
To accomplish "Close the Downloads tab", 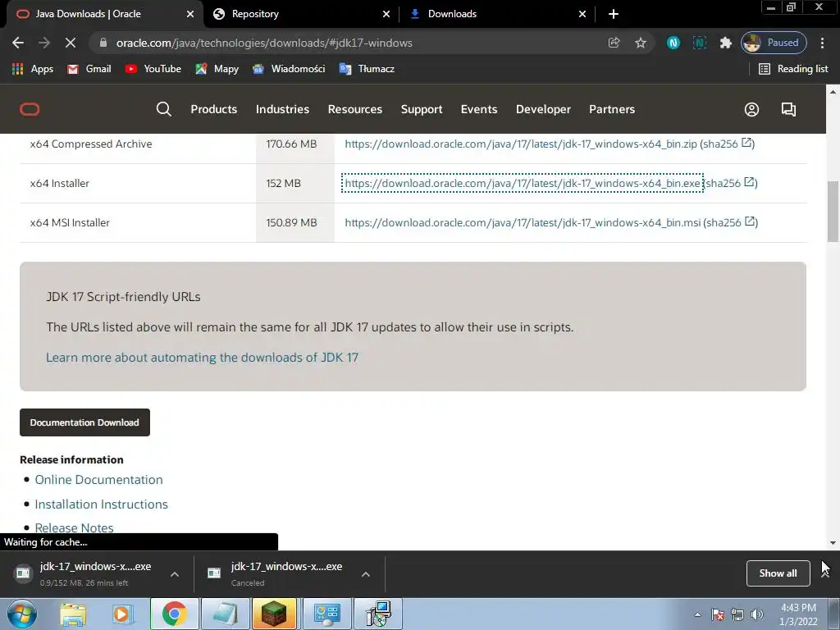I will [582, 15].
